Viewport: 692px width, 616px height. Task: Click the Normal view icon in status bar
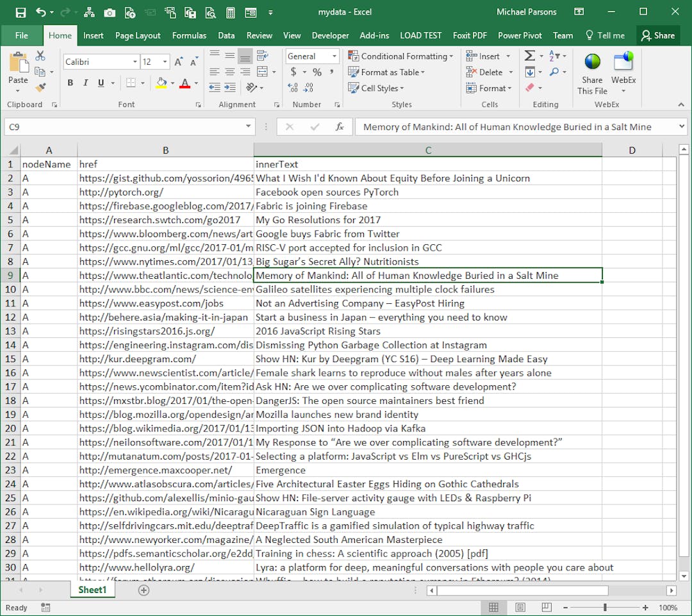tap(494, 607)
